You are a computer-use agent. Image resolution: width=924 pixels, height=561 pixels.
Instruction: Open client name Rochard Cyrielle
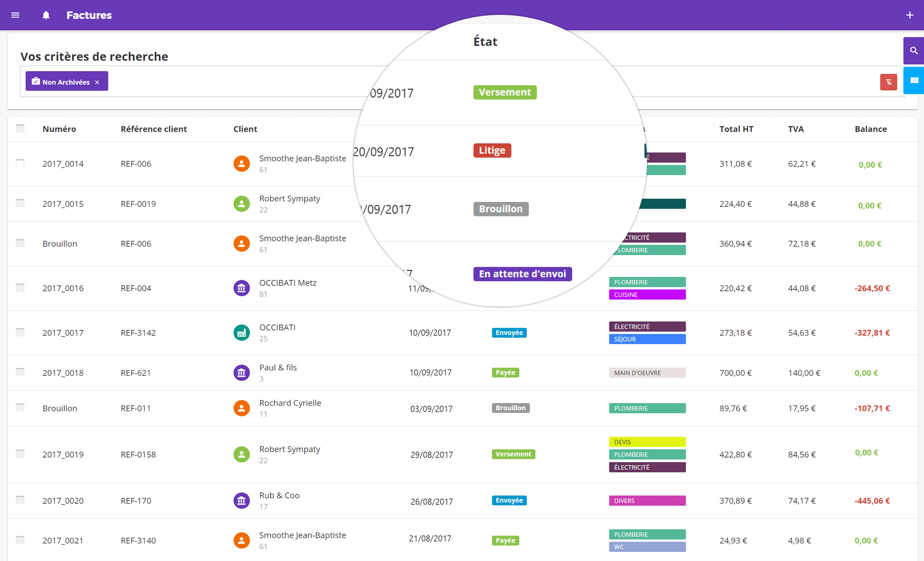tap(290, 403)
